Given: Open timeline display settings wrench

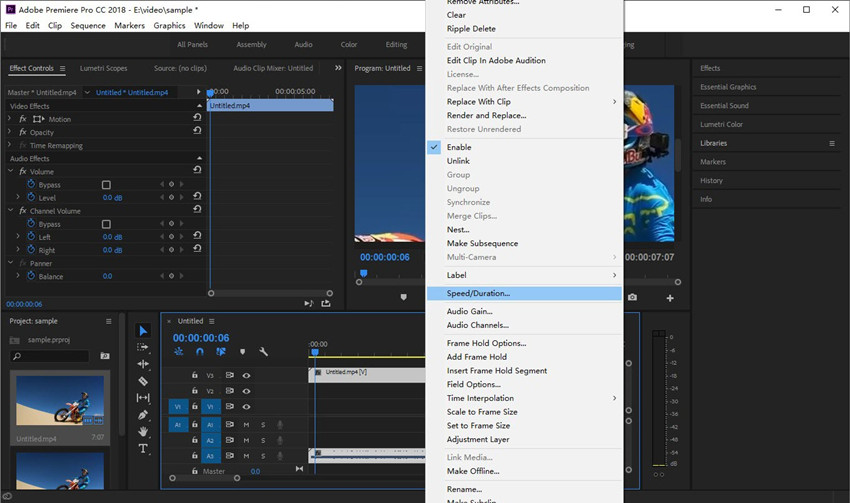Looking at the screenshot, I should [x=264, y=351].
